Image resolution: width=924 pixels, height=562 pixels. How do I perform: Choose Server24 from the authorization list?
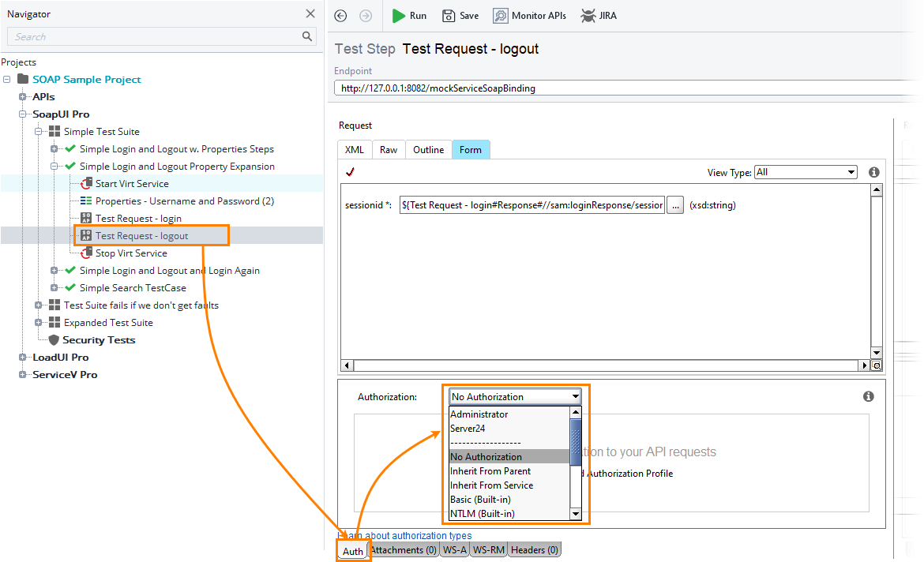point(509,429)
